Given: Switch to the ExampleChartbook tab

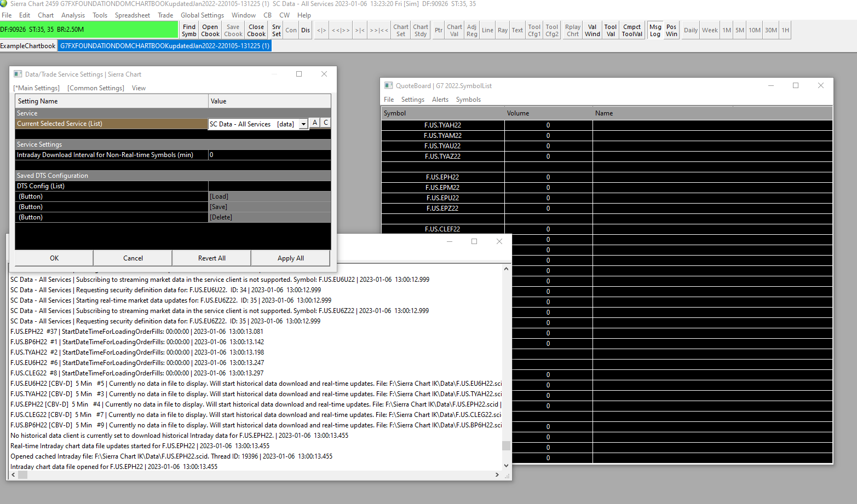Looking at the screenshot, I should (28, 46).
